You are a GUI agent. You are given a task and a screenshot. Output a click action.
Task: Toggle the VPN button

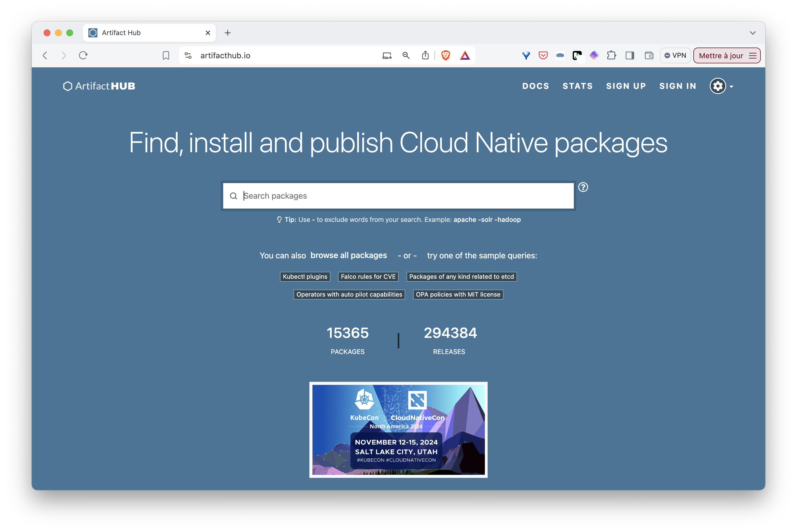(x=675, y=55)
